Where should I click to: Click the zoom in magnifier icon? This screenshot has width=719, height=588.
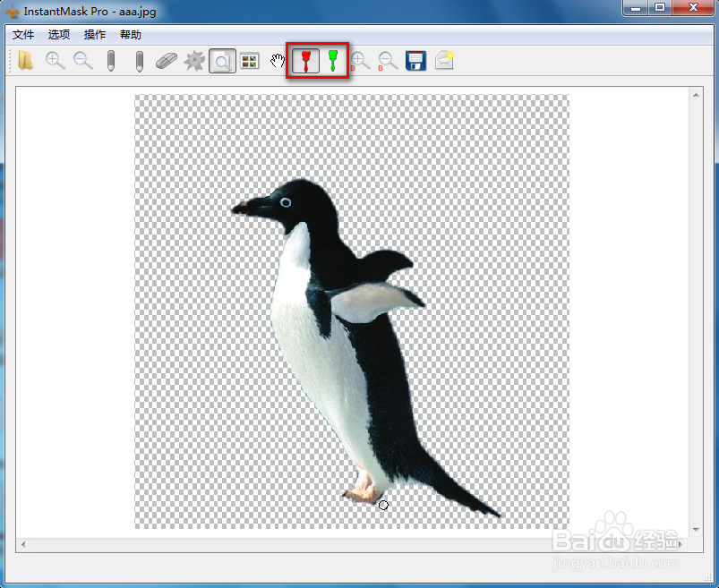click(56, 61)
